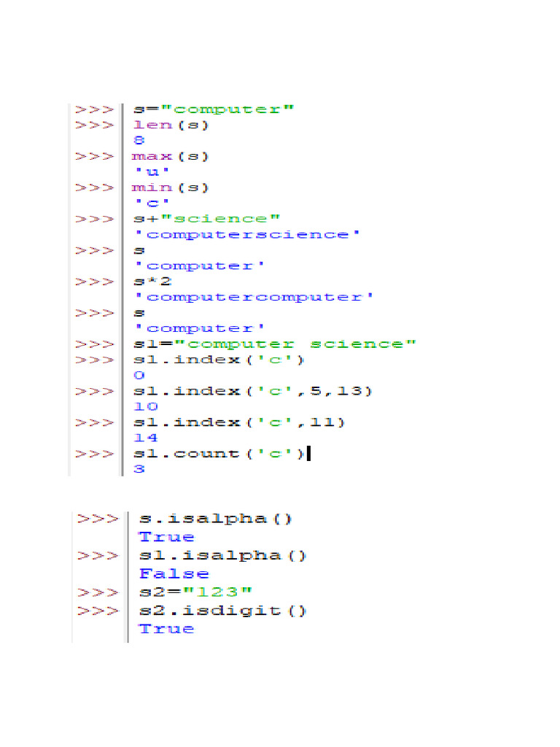The width and height of the screenshot is (560, 747).
Task: Click the True output below s2.isdigit()
Action: click(167, 630)
